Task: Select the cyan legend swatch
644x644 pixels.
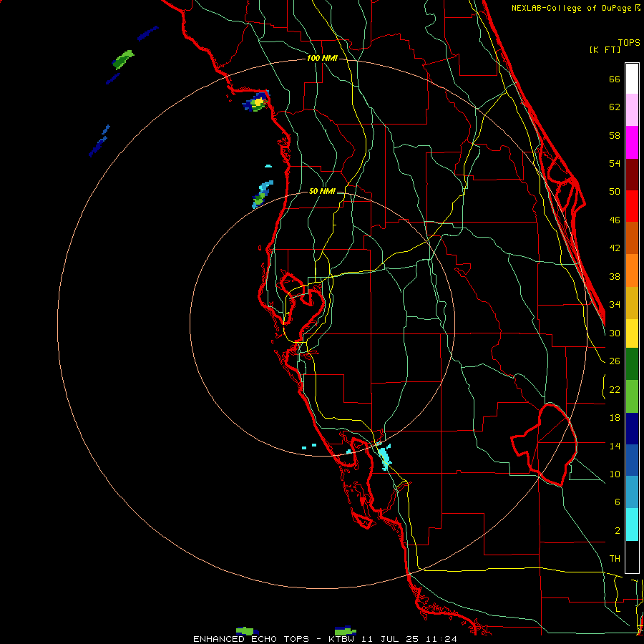Action: (632, 525)
